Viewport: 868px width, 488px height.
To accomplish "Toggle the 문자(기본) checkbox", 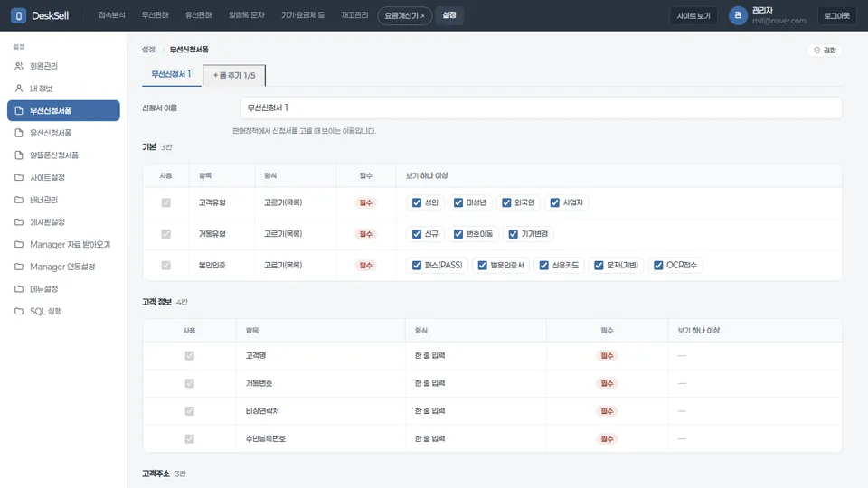I will click(599, 266).
